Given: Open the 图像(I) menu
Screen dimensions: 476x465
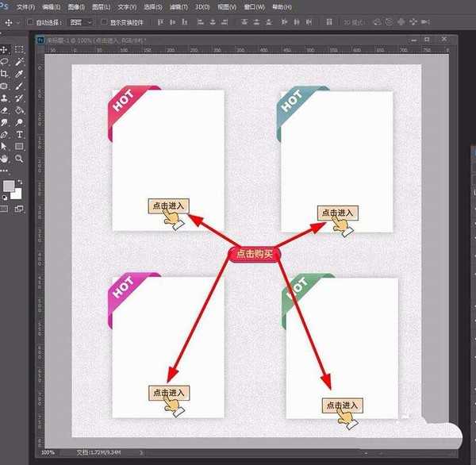Looking at the screenshot, I should tap(77, 6).
